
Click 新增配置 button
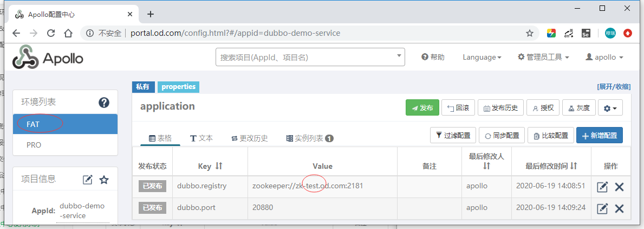(600, 135)
